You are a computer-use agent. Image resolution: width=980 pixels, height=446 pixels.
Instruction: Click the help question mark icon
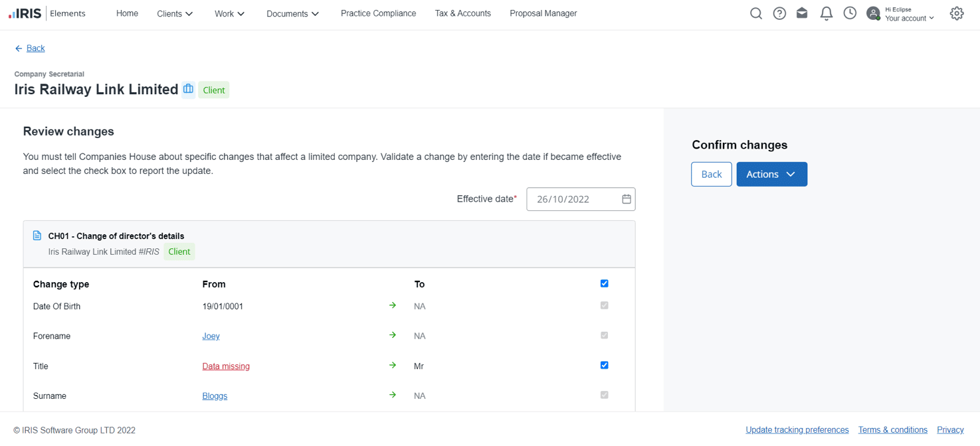(x=779, y=13)
